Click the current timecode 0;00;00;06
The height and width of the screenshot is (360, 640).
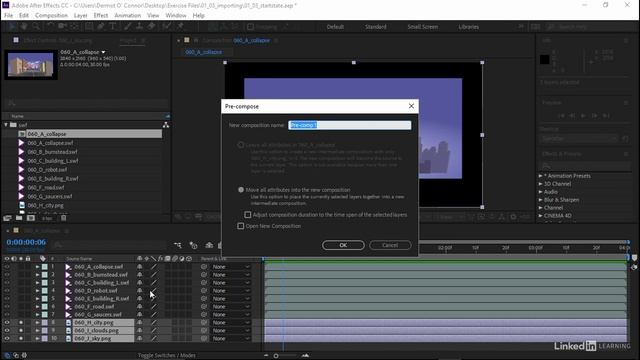click(26, 242)
